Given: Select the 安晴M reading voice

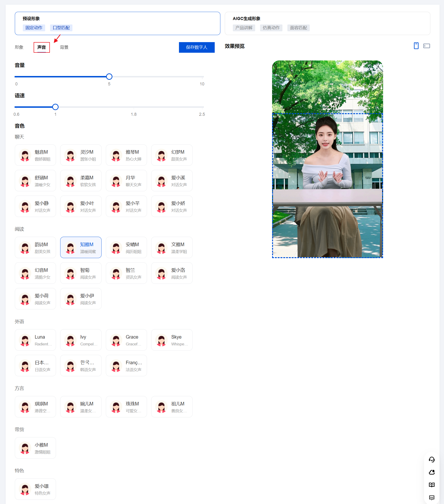Looking at the screenshot, I should coord(126,248).
